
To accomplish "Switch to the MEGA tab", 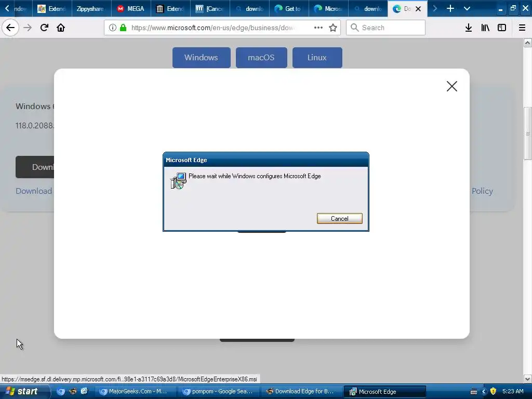I will 131,8.
